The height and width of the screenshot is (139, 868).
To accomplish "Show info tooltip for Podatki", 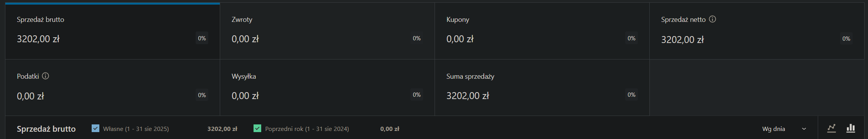I will (x=45, y=76).
